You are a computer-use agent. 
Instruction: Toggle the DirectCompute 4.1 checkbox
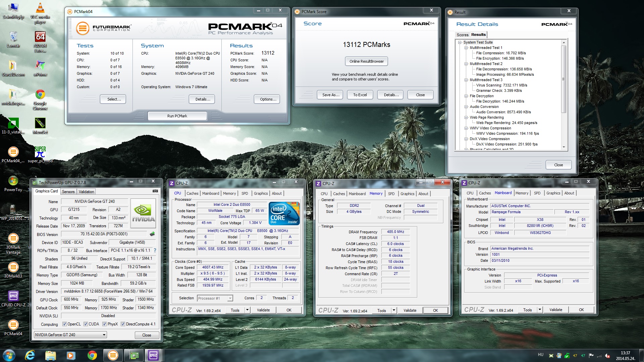pyautogui.click(x=123, y=324)
